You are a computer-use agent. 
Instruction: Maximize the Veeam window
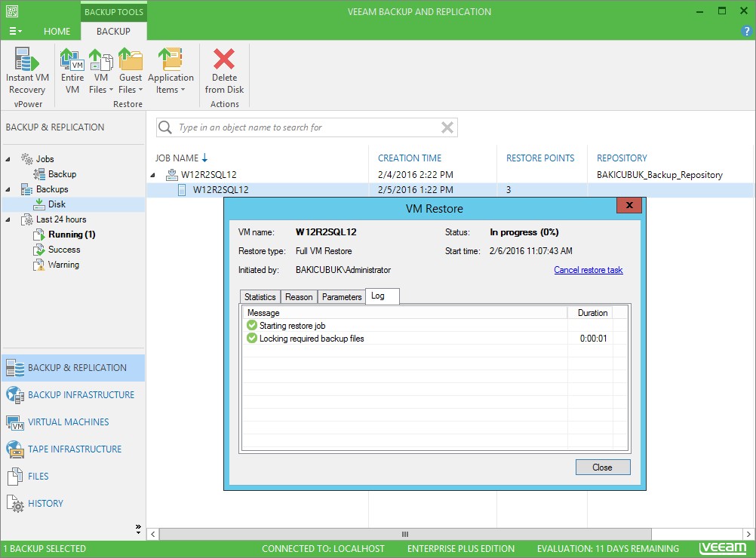[722, 11]
